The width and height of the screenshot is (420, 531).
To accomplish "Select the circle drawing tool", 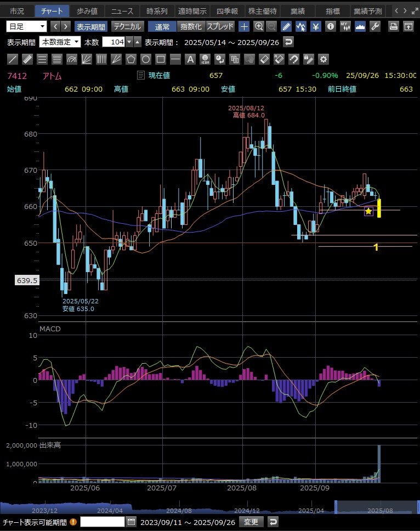I will tap(146, 59).
